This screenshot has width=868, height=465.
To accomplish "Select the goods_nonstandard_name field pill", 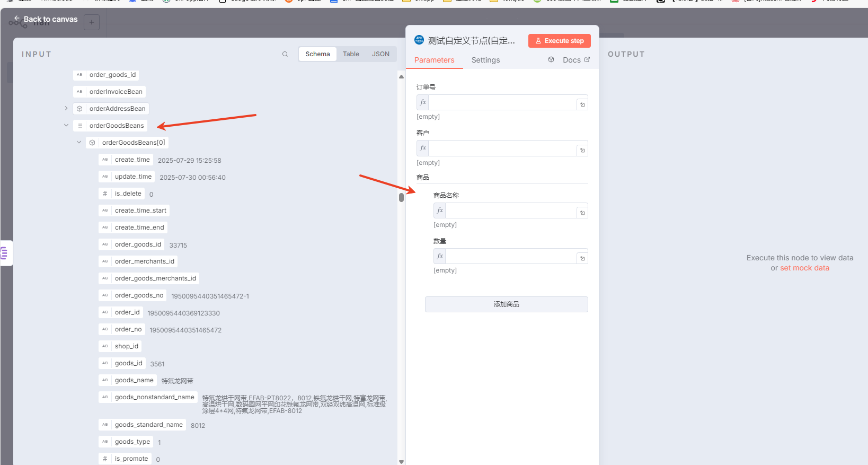I will click(x=148, y=397).
